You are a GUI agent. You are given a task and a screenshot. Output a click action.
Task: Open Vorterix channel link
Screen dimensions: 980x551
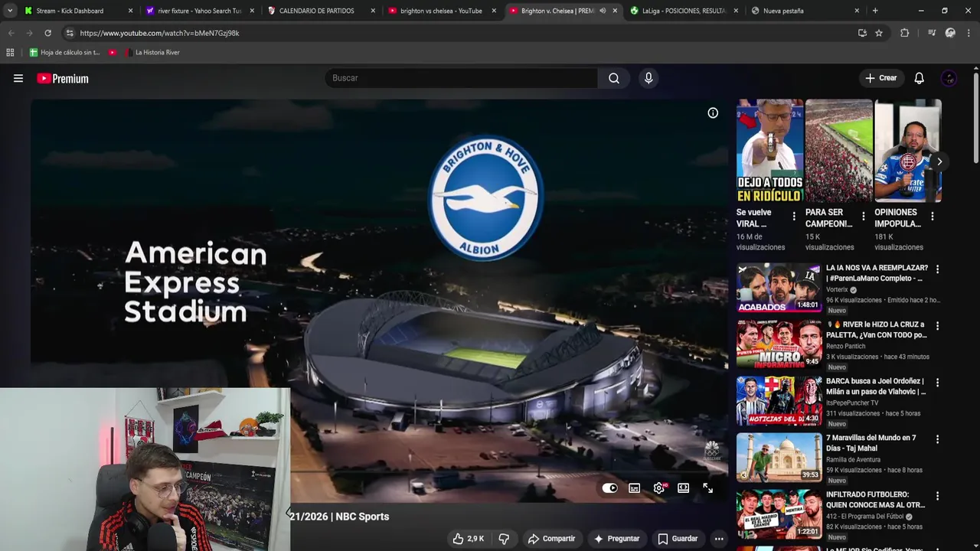(836, 290)
